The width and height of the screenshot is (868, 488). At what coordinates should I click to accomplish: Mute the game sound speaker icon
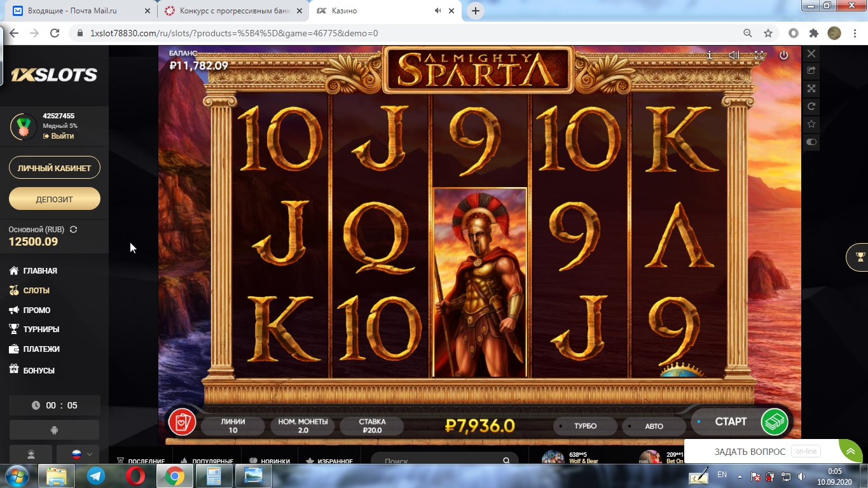click(734, 55)
